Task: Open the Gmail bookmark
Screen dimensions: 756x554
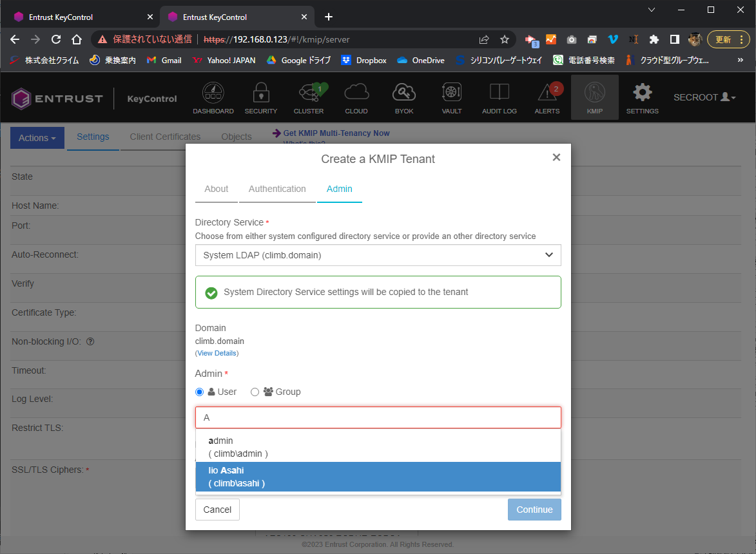Action: pos(164,60)
